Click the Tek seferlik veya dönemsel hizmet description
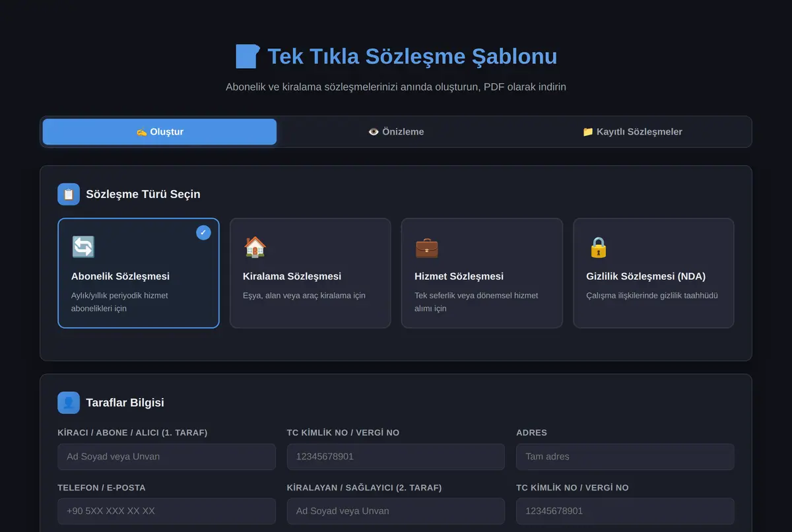This screenshot has height=532, width=792. [477, 302]
